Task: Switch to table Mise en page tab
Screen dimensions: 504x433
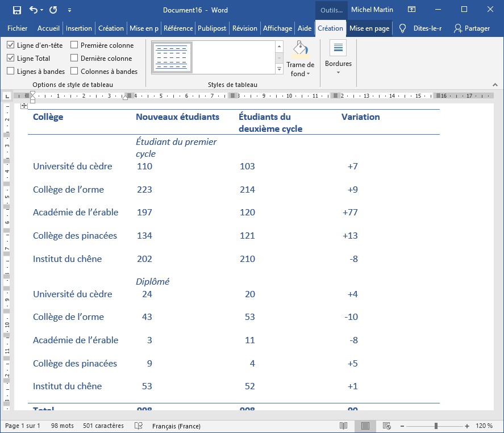Action: (x=369, y=28)
